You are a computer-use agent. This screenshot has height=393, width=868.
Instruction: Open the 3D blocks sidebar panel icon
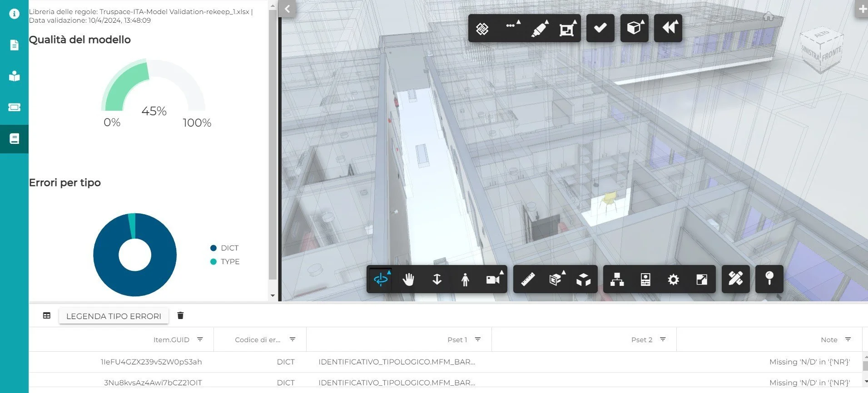(x=14, y=76)
